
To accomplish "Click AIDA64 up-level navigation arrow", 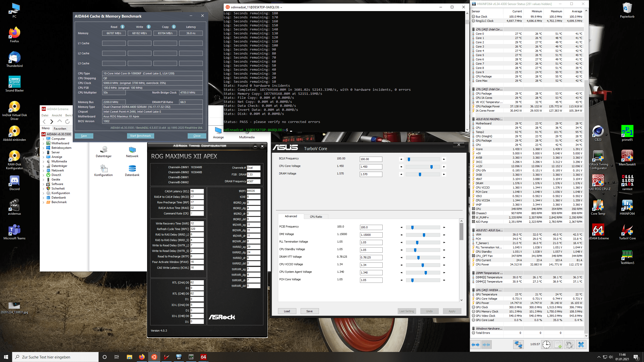I will 60,121.
